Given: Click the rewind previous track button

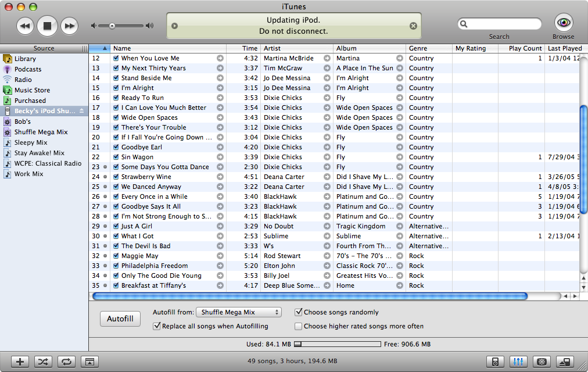Looking at the screenshot, I should tap(25, 26).
